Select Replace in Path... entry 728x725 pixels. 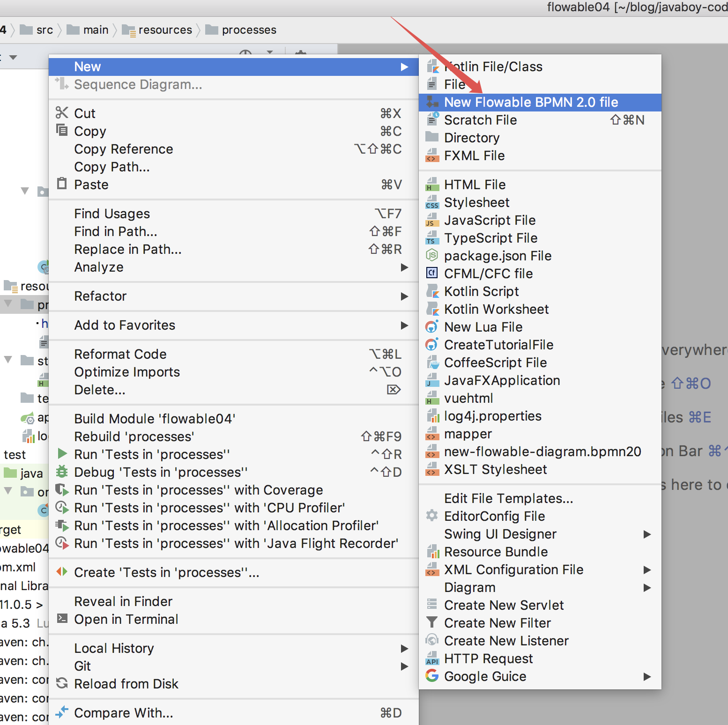pos(234,249)
